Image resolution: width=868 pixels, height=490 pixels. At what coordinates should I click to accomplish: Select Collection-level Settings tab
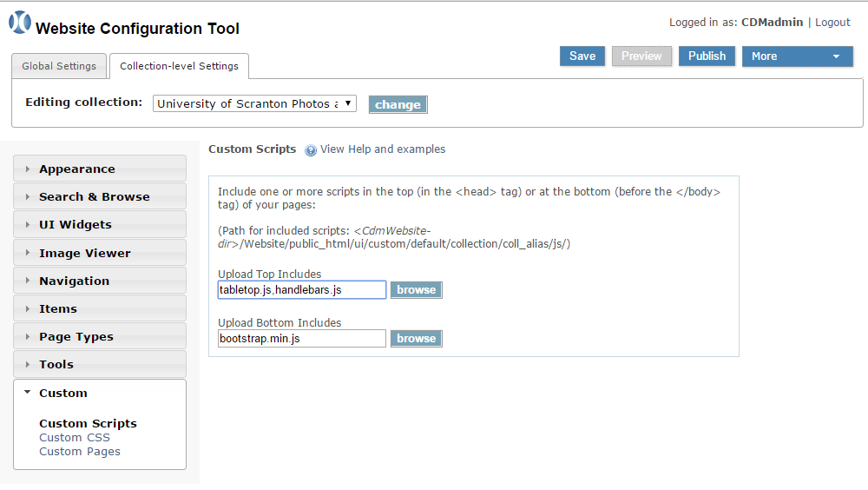179,66
